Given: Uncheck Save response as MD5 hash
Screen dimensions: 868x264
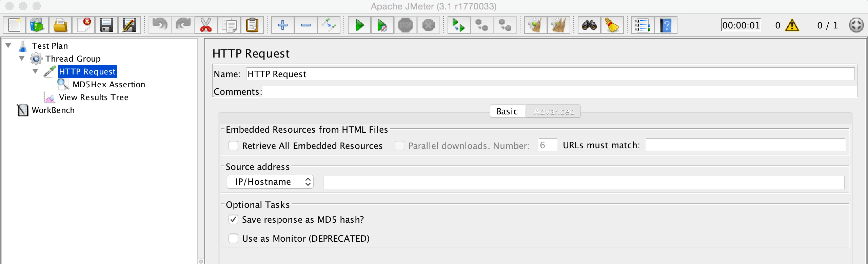Looking at the screenshot, I should coord(233,219).
